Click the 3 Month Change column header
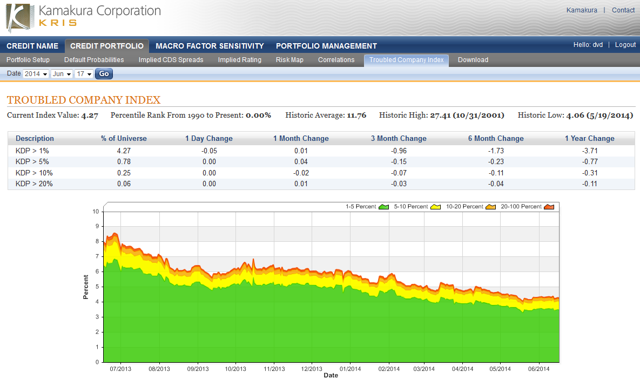 pyautogui.click(x=399, y=138)
